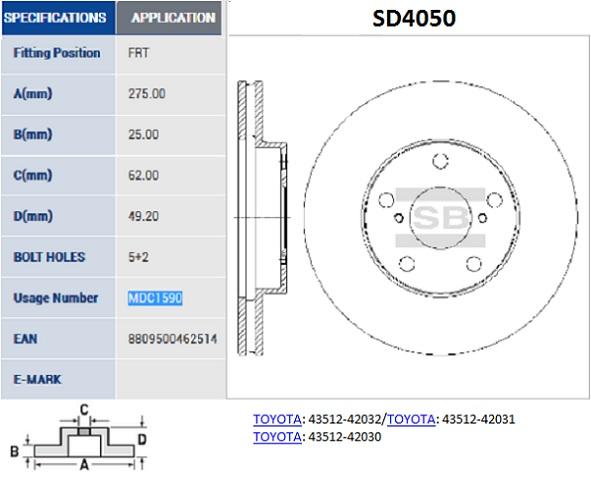Open the APPLICATION tab

[169, 18]
